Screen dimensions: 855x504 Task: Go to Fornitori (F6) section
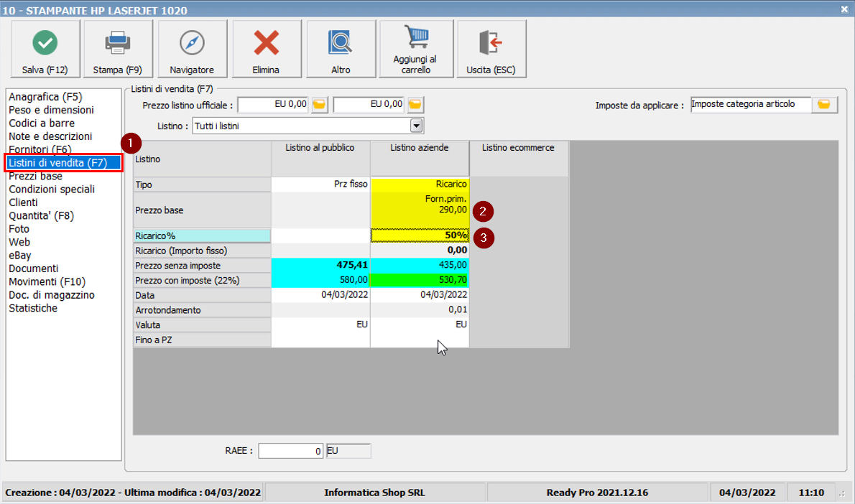click(40, 149)
